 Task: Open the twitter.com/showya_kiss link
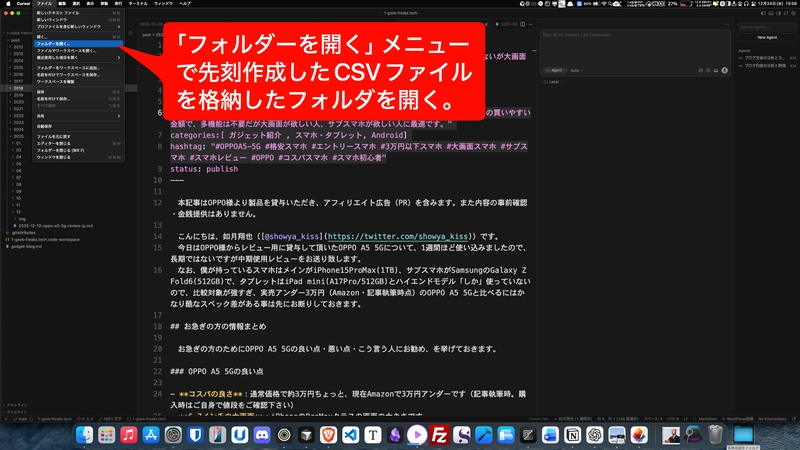point(397,236)
